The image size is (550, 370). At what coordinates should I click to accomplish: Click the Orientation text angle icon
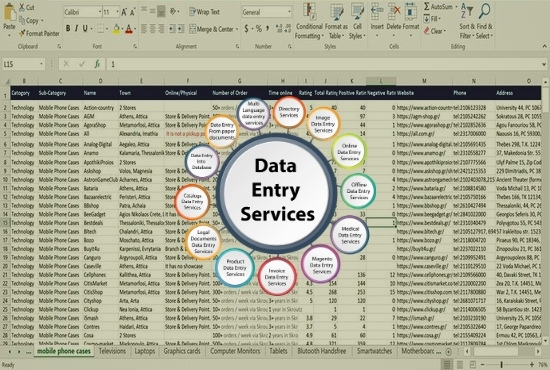pos(173,12)
